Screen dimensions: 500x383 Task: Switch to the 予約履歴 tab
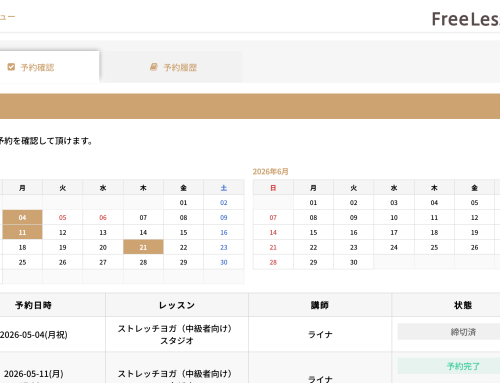[173, 67]
